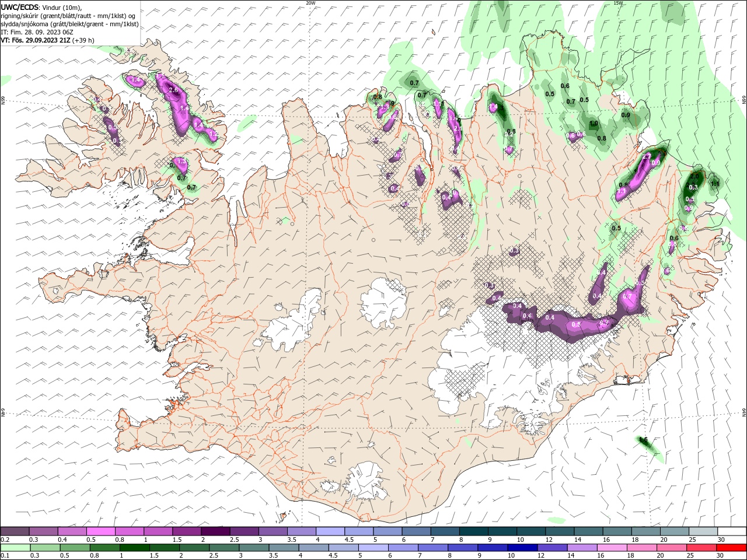Image resolution: width=747 pixels, height=560 pixels.
Task: Click the rain-scale swatch between 25 and 30
Action: pos(700,548)
